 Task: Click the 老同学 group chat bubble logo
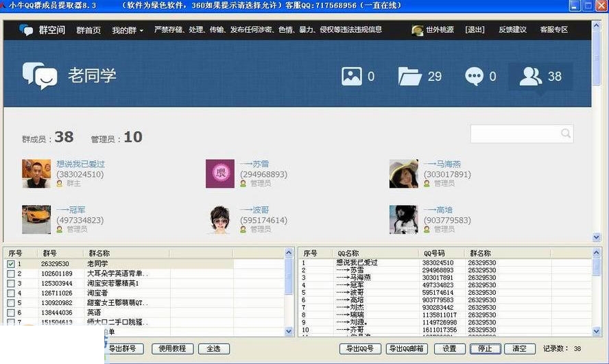point(39,75)
